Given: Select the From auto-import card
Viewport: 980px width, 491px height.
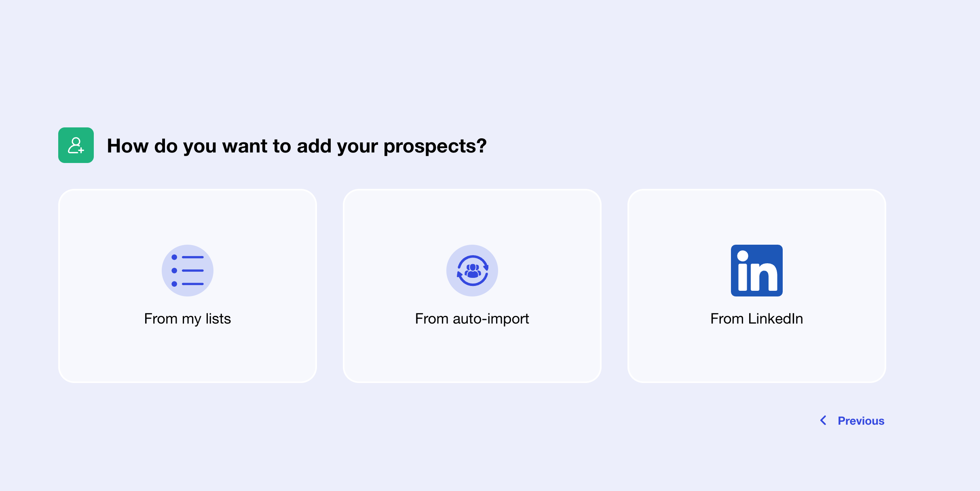Looking at the screenshot, I should pos(472,286).
